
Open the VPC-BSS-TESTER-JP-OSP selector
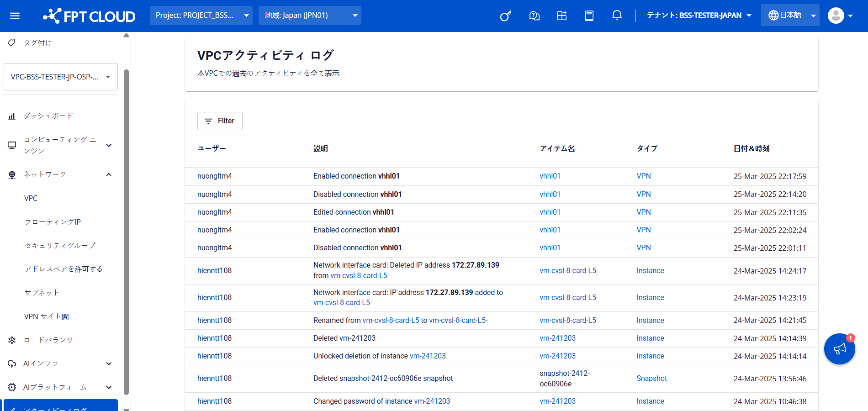pyautogui.click(x=61, y=77)
